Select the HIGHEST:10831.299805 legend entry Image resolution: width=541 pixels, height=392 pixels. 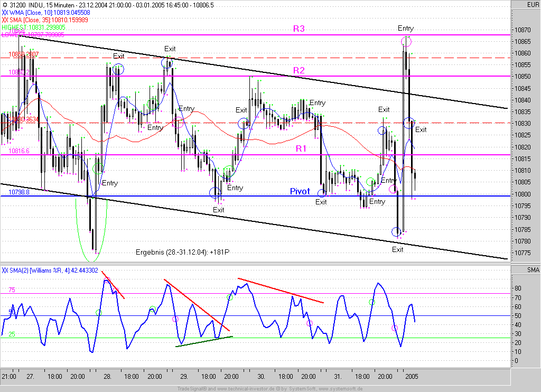tap(33, 27)
